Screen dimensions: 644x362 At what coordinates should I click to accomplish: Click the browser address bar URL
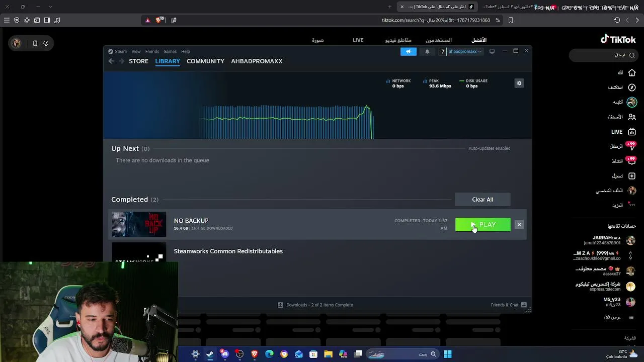[x=436, y=20]
